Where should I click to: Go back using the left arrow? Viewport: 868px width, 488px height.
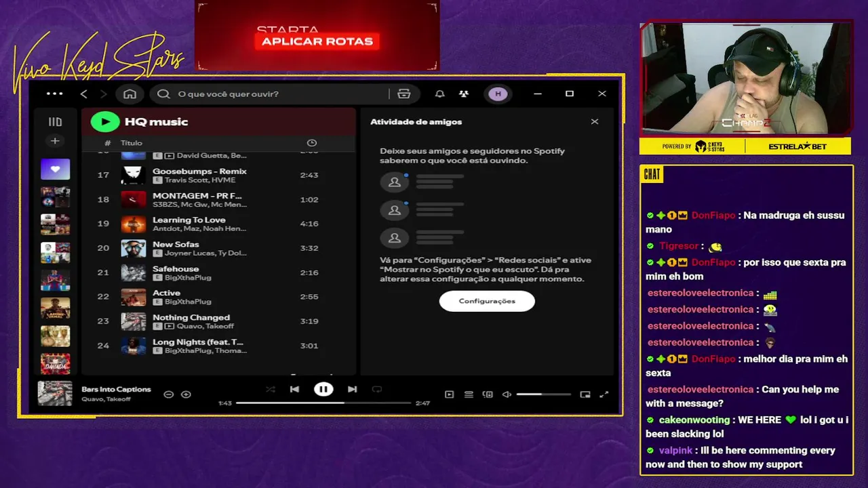[x=84, y=94]
